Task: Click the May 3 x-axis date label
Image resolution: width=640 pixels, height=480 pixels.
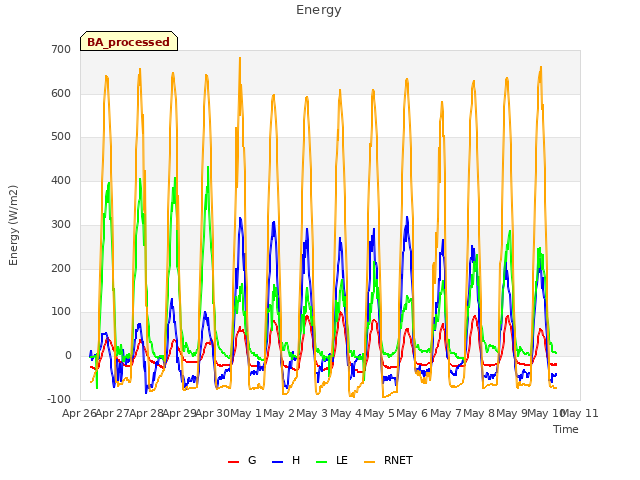Action: pyautogui.click(x=312, y=413)
